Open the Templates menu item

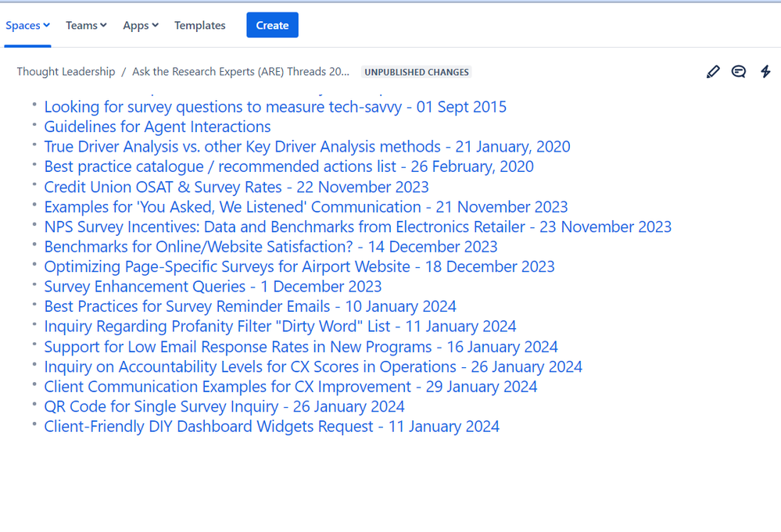point(199,25)
